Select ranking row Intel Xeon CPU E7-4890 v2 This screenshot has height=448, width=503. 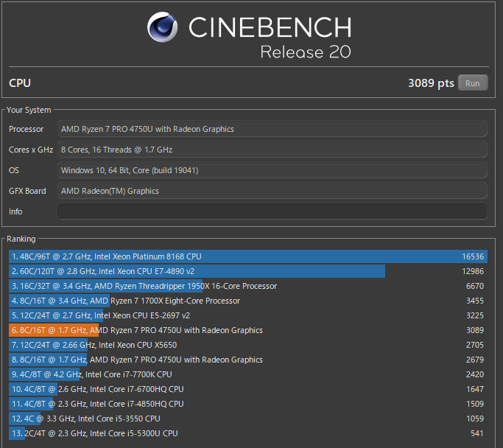coord(248,271)
